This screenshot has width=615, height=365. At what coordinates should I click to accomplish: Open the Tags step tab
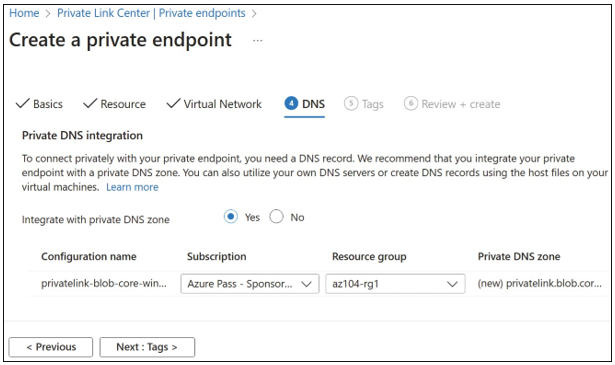[x=364, y=104]
